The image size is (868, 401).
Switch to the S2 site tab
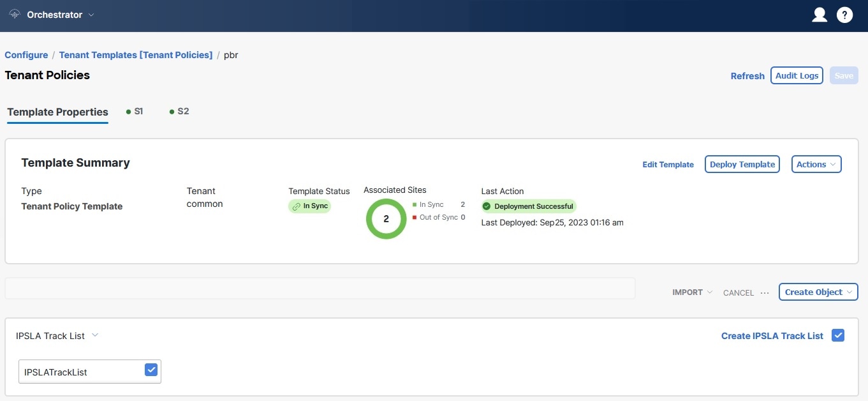(x=179, y=111)
